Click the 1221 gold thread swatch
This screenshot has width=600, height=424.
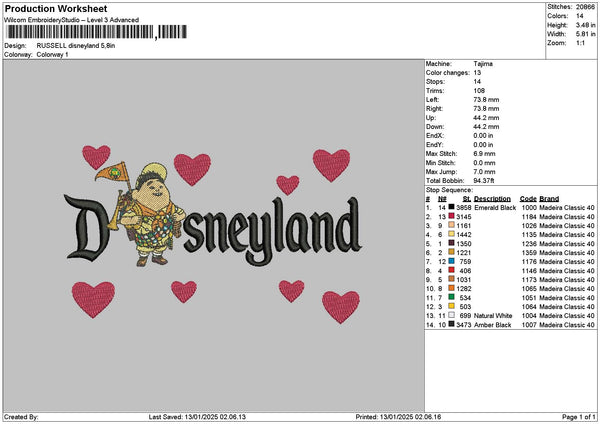pos(452,252)
